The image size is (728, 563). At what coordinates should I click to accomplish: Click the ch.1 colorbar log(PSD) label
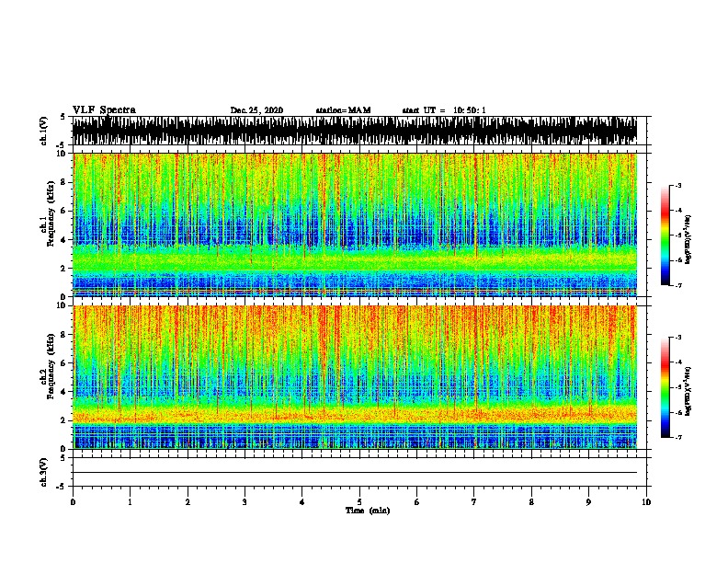(x=688, y=240)
